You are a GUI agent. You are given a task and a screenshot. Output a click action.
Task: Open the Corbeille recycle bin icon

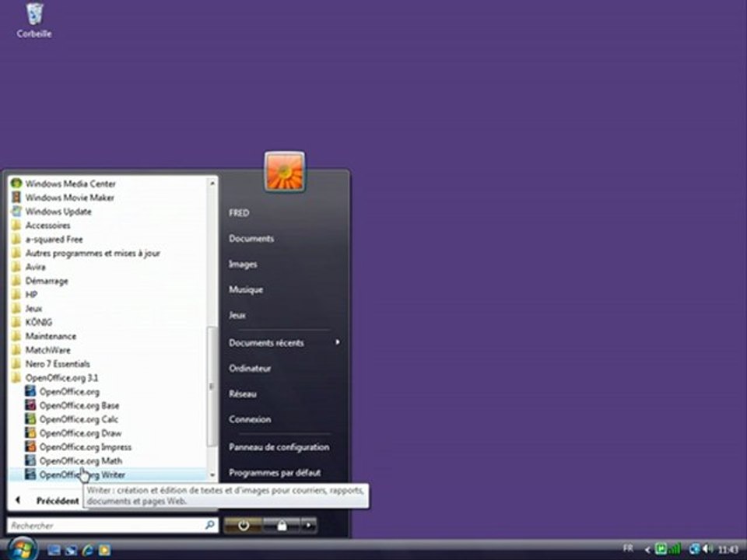(34, 20)
